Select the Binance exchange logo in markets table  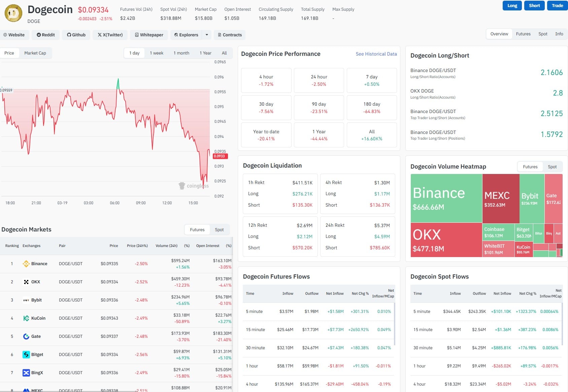[26, 263]
